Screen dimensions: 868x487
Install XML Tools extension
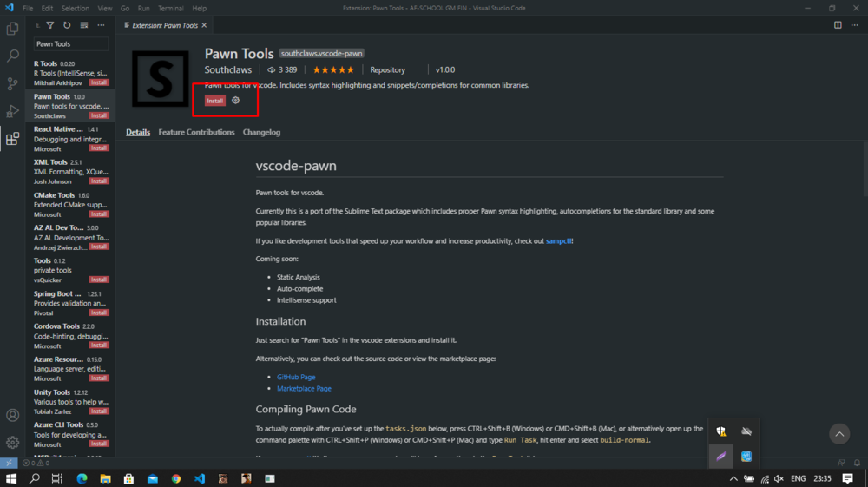point(99,181)
